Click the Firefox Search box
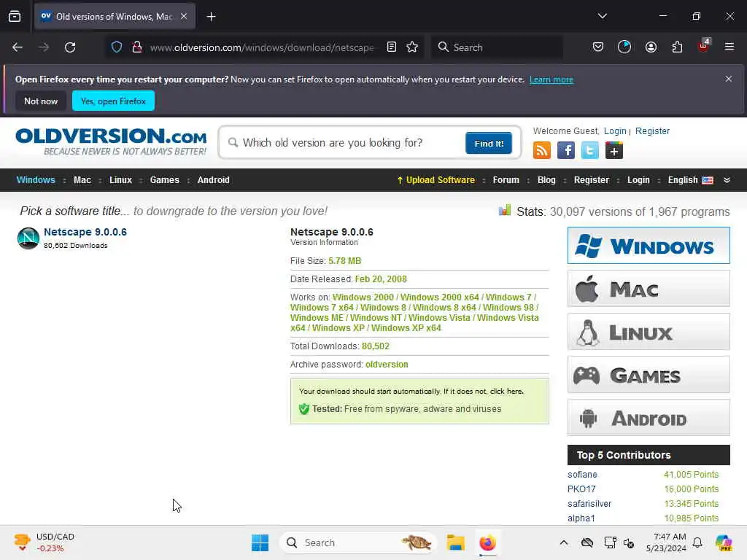This screenshot has width=747, height=560. point(497,47)
